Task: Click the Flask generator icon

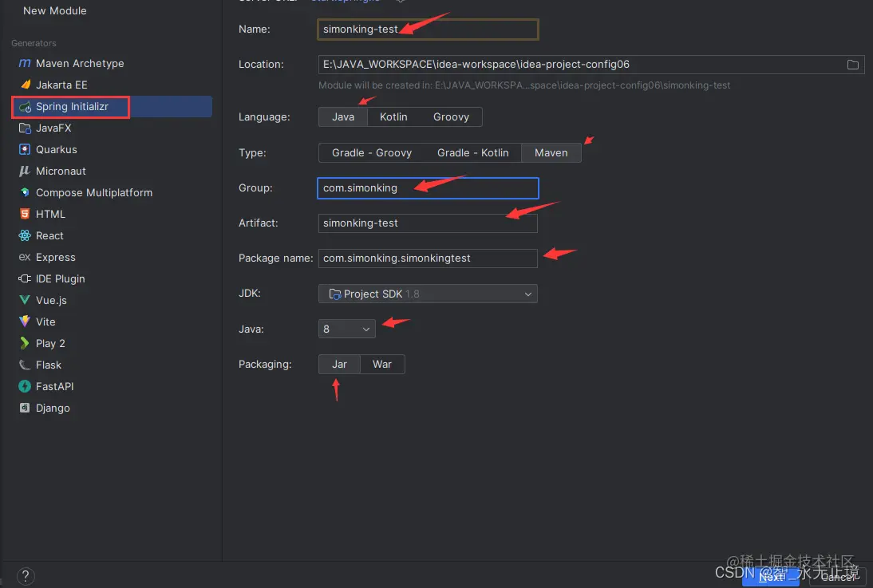Action: coord(25,365)
